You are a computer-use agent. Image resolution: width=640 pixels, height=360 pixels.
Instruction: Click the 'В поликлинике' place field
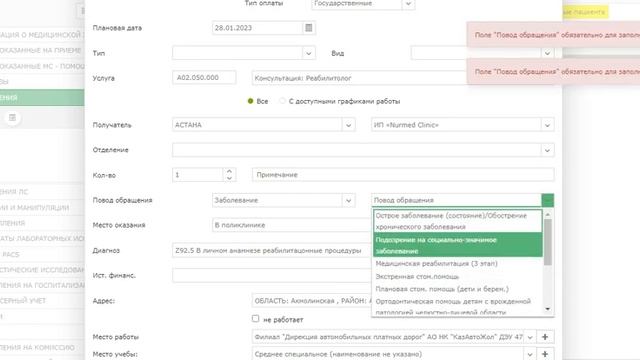click(x=291, y=225)
